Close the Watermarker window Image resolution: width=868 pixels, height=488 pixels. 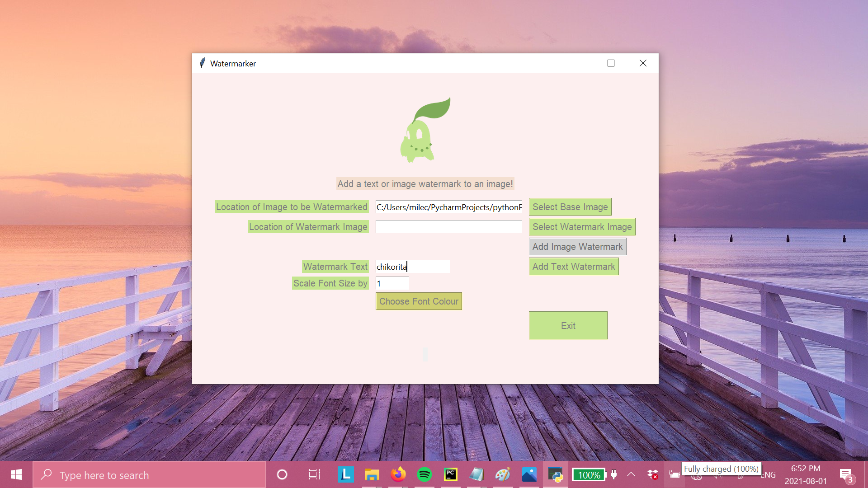[643, 63]
